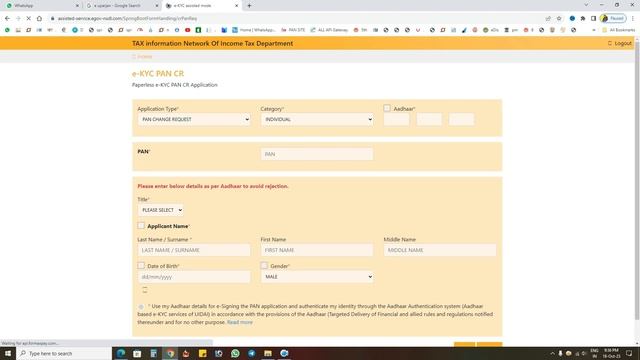Close the WhatsApp tab
The height and width of the screenshot is (360, 640).
coord(78,6)
